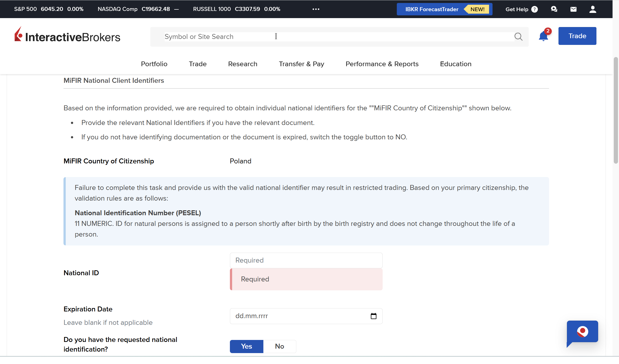
Task: Expand the ticker bar three-dots menu
Action: [316, 9]
